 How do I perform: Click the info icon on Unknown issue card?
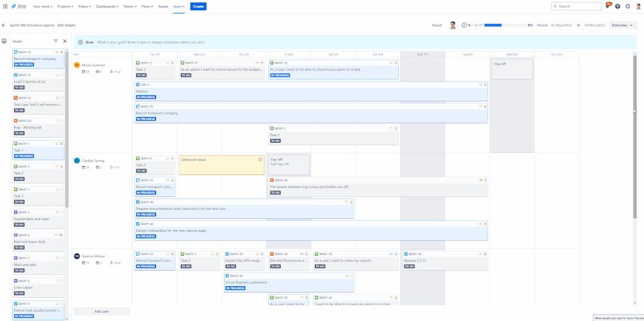coord(260,159)
